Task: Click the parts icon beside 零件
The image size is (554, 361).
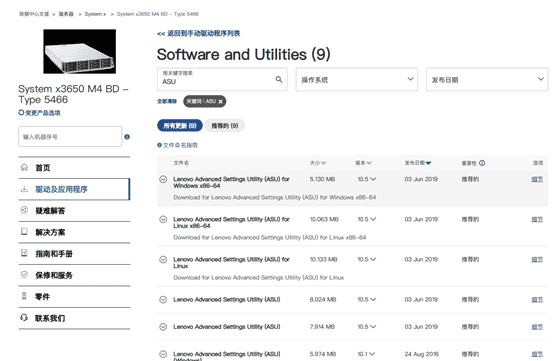Action: (24, 296)
